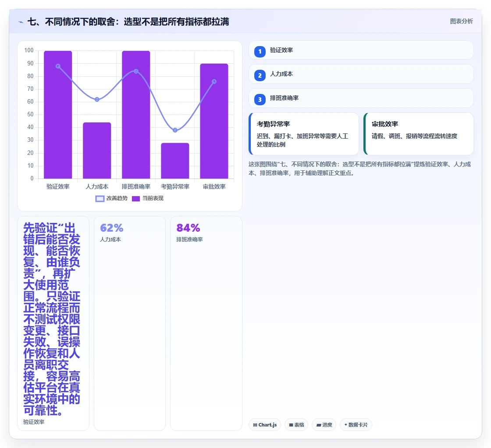Click the chart summary paragraph starting 这张图围绕
The width and height of the screenshot is (491, 448).
coord(360,168)
